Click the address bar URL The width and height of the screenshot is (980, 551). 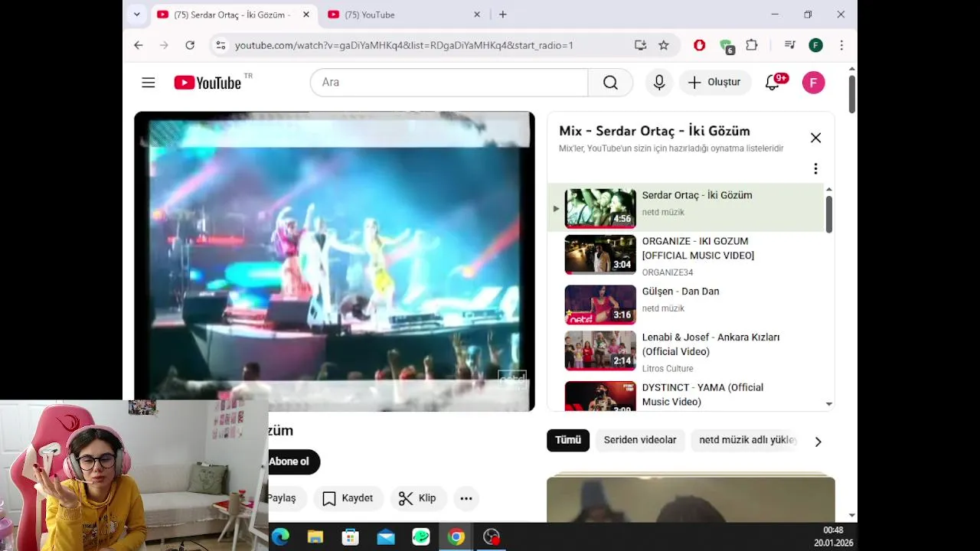coord(404,45)
